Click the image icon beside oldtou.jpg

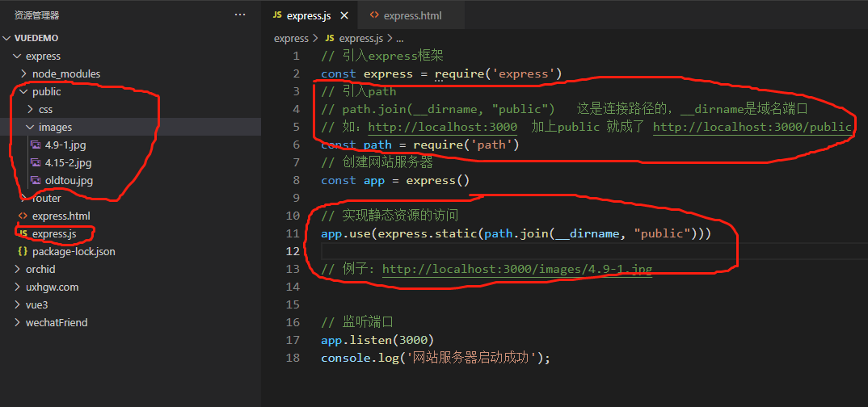(36, 180)
